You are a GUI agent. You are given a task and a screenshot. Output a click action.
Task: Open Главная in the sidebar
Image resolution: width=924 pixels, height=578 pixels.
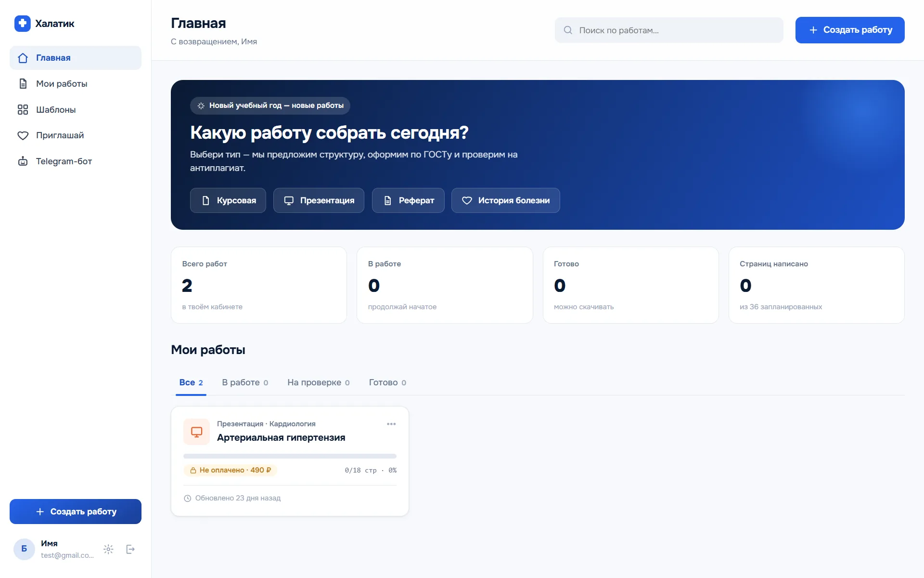pos(76,58)
